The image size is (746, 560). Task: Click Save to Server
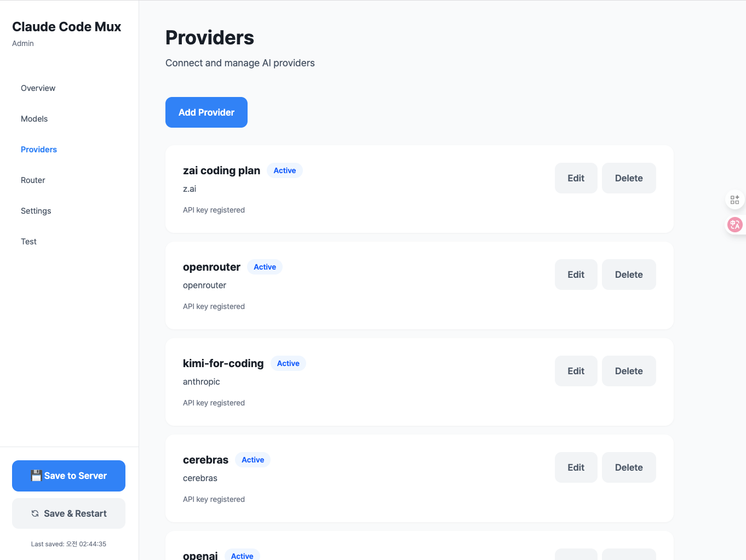[68, 476]
